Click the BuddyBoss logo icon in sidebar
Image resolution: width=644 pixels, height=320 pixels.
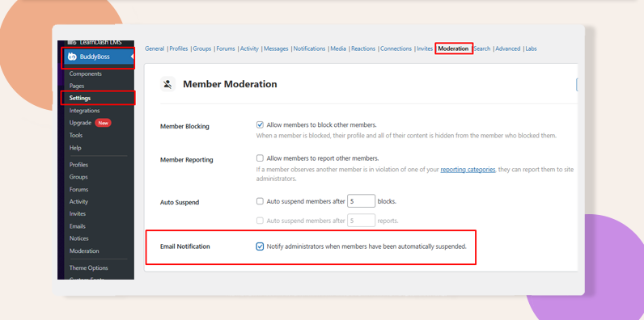pyautogui.click(x=73, y=57)
